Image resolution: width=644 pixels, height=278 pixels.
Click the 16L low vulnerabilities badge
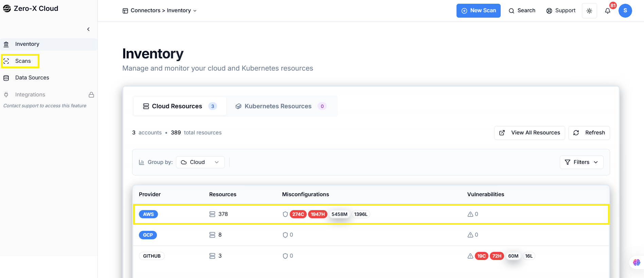[529, 256]
